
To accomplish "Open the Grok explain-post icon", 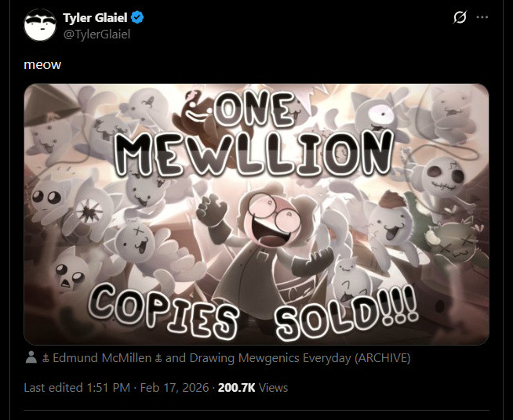I will 460,17.
